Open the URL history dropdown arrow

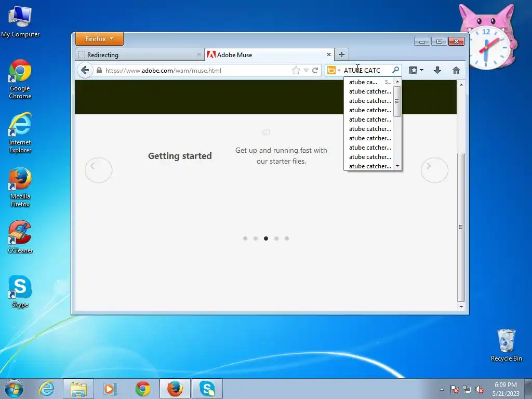306,70
